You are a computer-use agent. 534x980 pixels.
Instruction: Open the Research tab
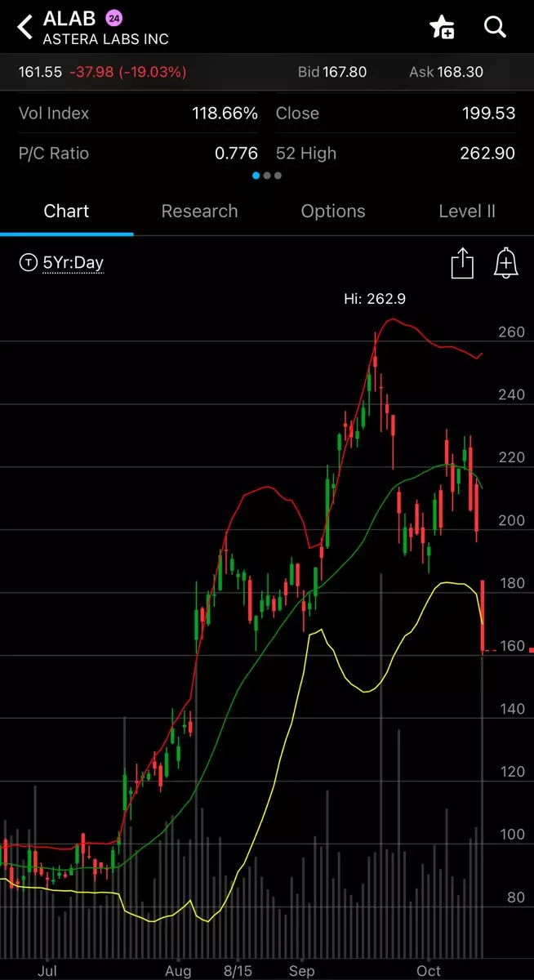point(199,211)
